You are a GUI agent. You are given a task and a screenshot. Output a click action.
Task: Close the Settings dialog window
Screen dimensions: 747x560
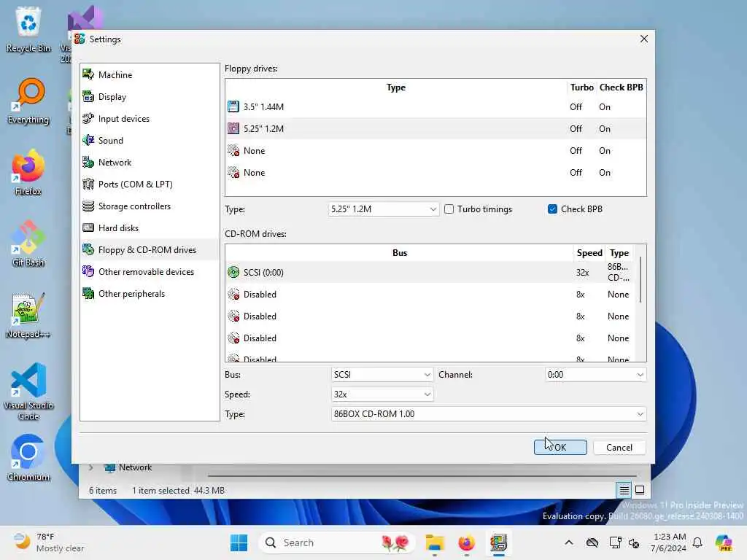coord(643,39)
